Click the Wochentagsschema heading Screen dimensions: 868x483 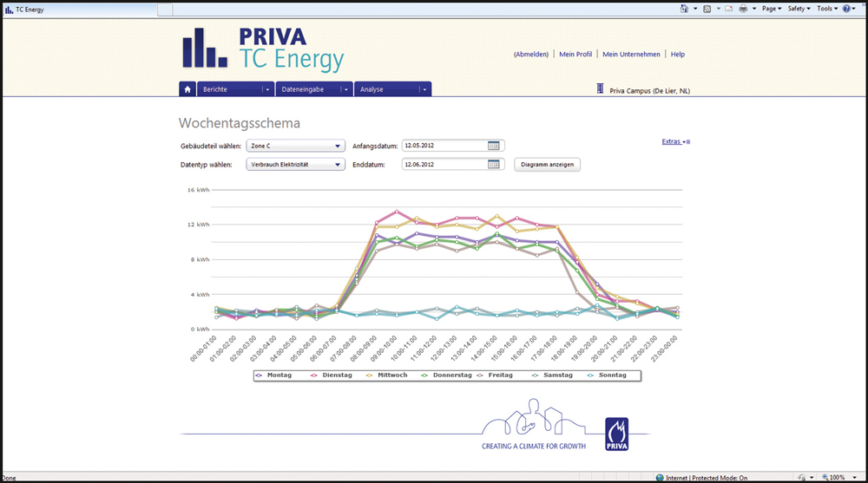[240, 123]
